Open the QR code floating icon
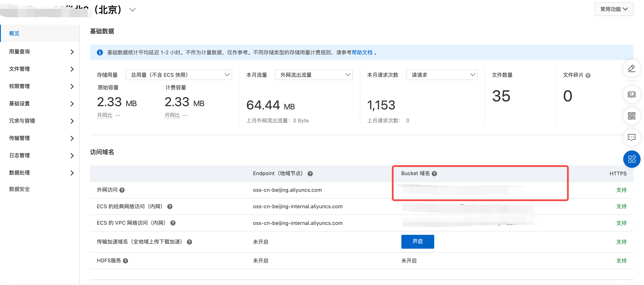This screenshot has height=285, width=644. [x=631, y=116]
